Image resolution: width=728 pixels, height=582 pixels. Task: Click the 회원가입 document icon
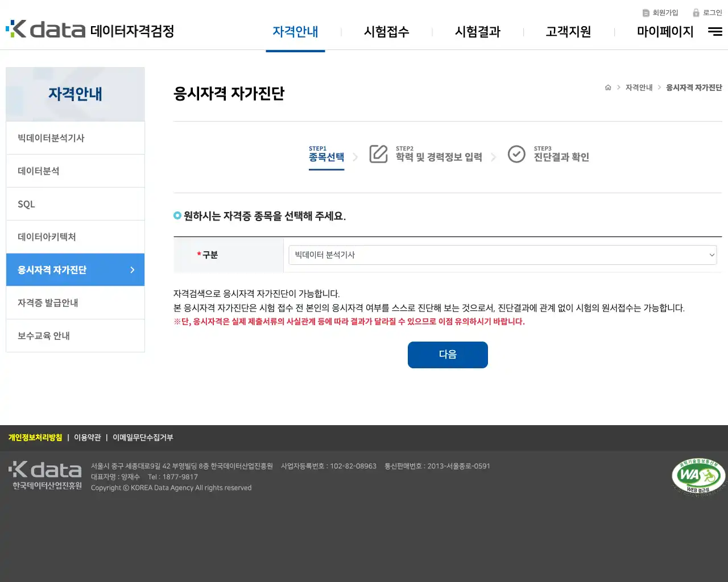[645, 13]
